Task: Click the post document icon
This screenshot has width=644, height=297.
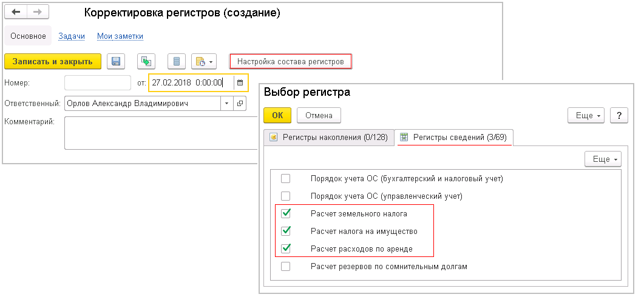Action: [146, 61]
